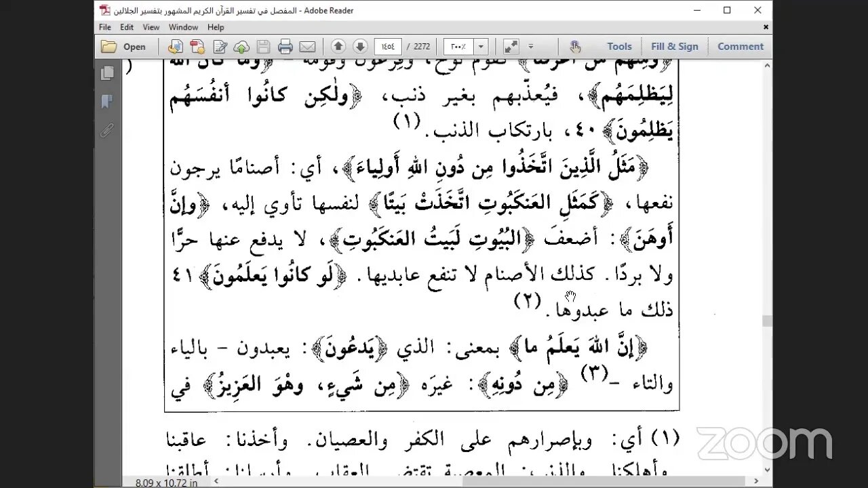868x488 pixels.
Task: Print the document using printer icon
Action: 285,47
